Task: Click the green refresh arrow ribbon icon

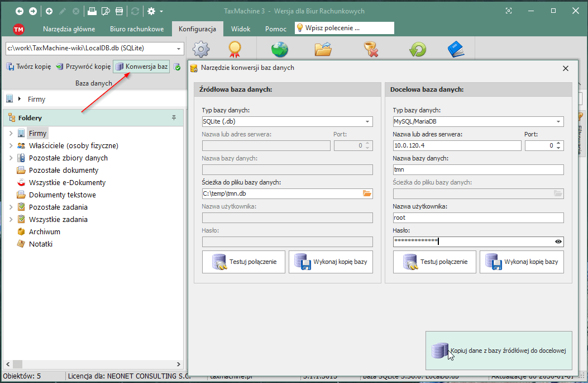Action: [x=417, y=50]
